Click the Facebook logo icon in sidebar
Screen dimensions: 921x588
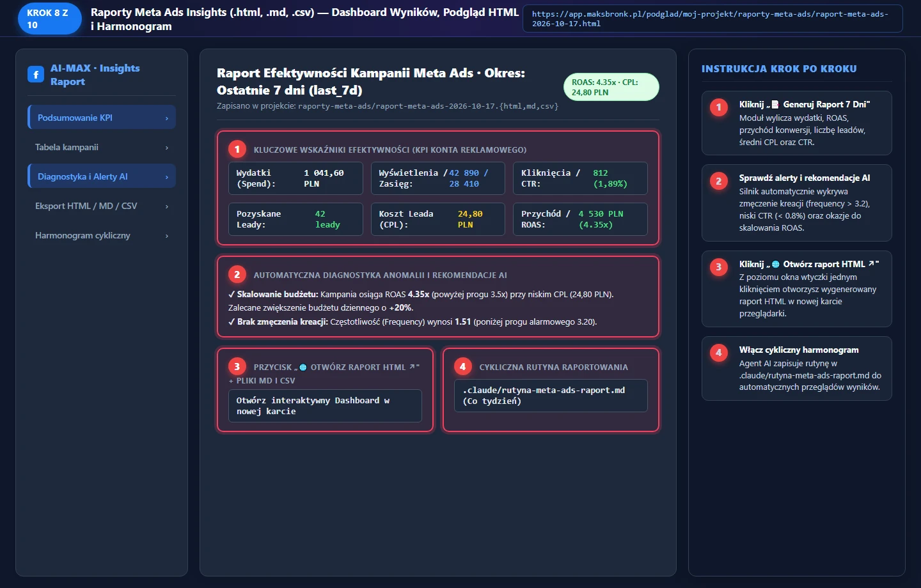coord(36,75)
